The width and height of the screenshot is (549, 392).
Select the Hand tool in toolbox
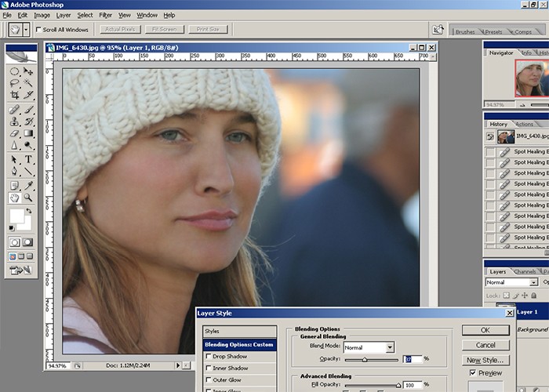coord(14,198)
